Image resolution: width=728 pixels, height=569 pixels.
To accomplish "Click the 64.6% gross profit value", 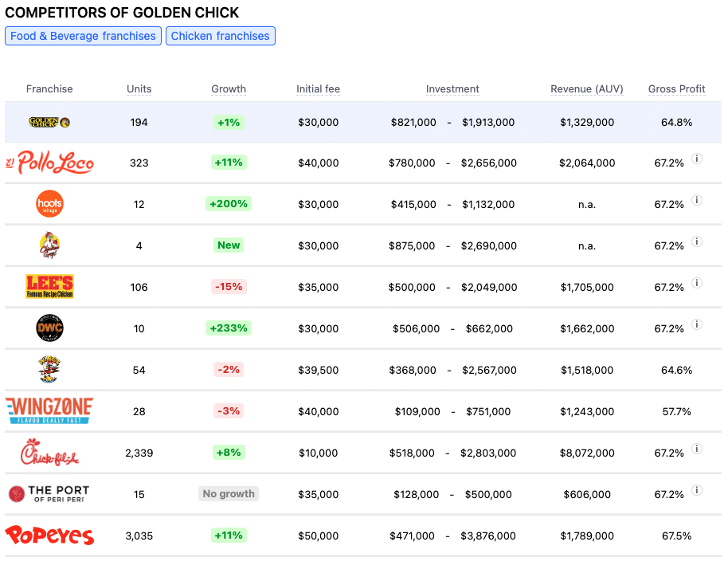I will point(676,371).
